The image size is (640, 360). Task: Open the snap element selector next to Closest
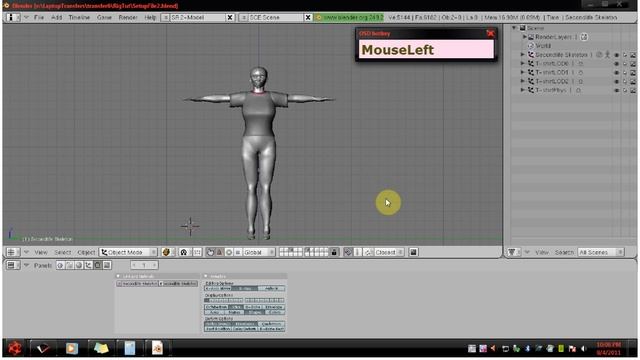click(368, 252)
